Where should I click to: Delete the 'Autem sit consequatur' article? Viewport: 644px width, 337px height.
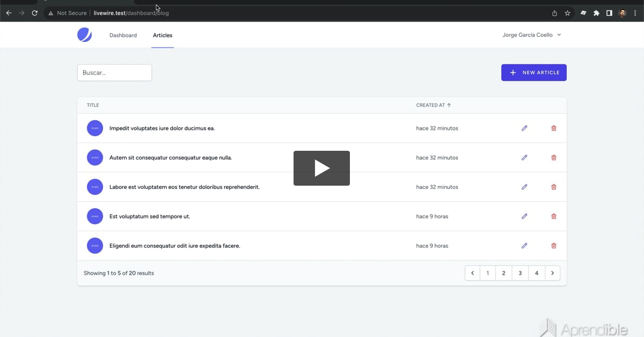(554, 158)
